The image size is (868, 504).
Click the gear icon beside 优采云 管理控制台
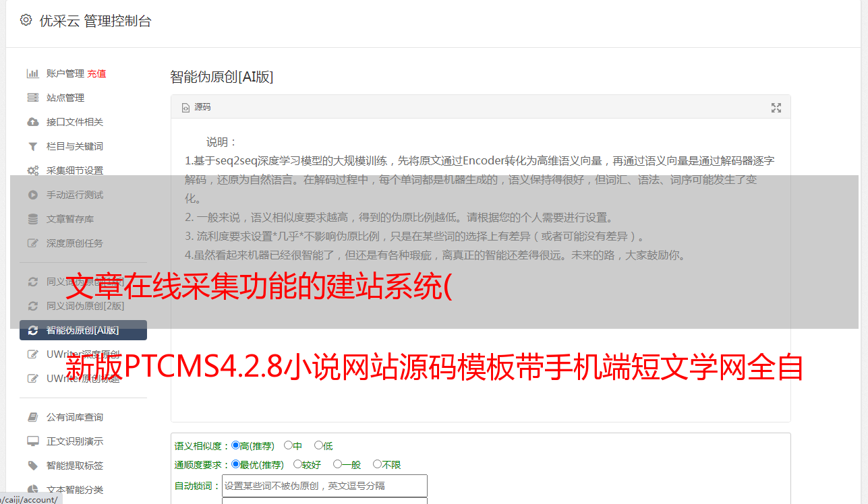click(26, 20)
